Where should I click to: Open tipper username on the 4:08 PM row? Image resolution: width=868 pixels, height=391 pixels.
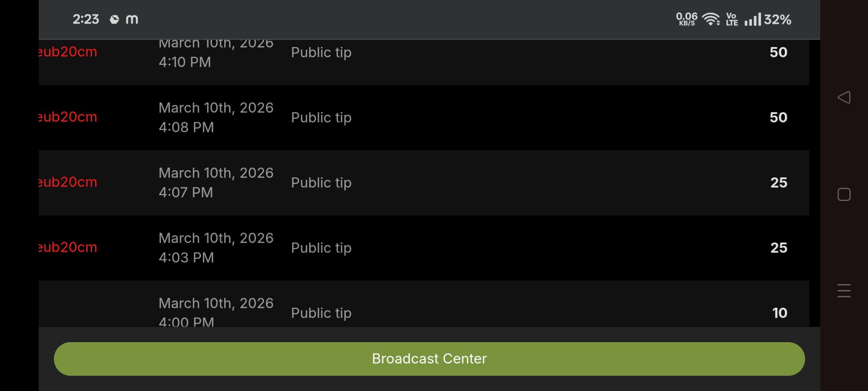pos(68,117)
